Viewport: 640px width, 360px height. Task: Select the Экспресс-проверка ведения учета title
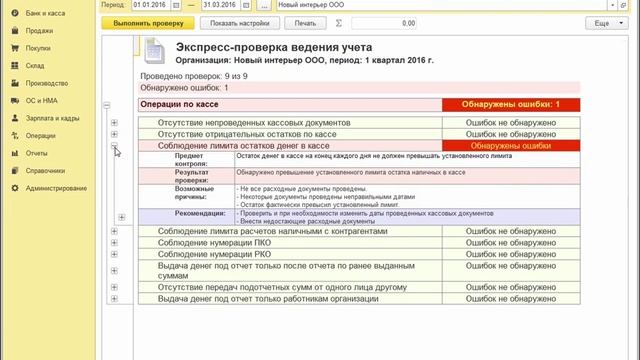[x=274, y=47]
